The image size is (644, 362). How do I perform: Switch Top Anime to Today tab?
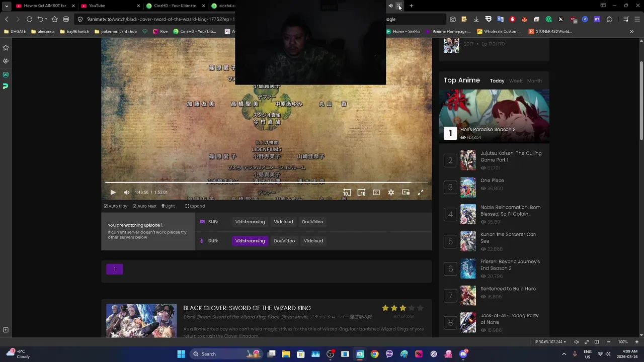click(x=497, y=81)
